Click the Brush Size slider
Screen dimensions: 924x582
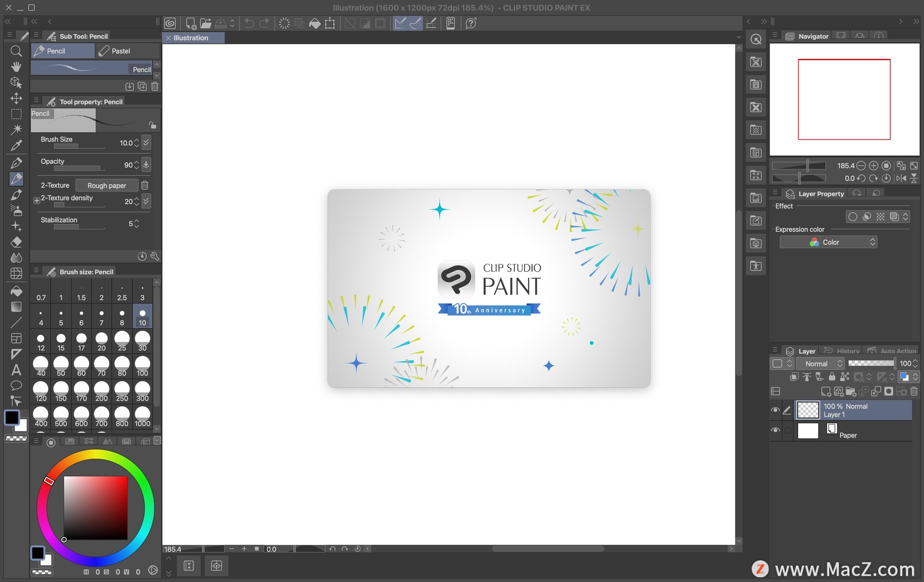tap(79, 146)
